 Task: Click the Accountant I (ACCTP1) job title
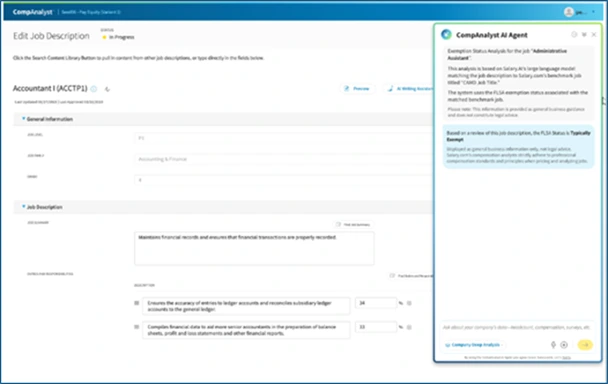point(50,88)
